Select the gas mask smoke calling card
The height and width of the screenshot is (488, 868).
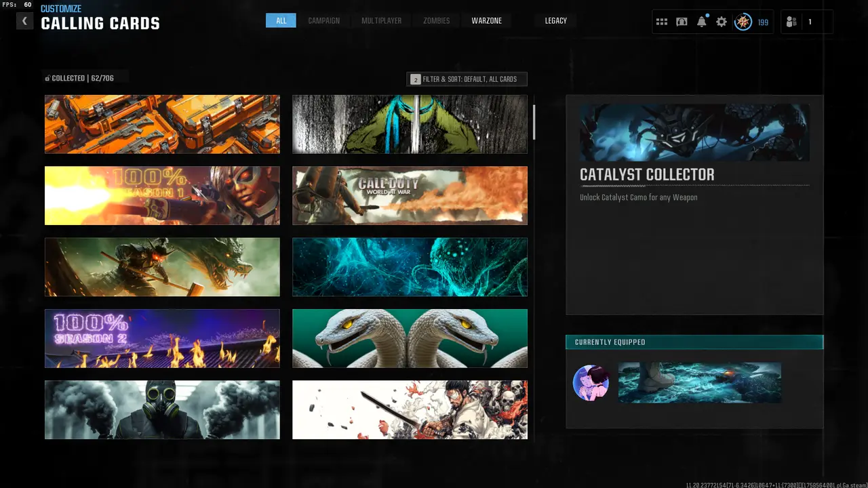pos(162,409)
